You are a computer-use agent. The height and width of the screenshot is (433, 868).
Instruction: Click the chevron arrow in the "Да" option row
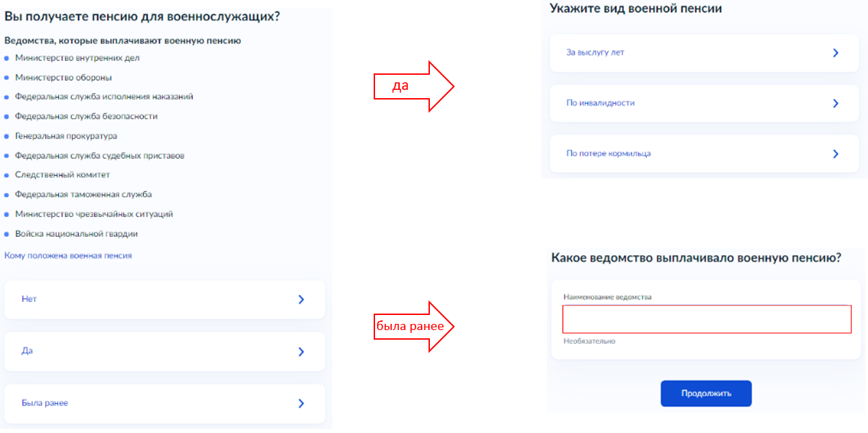click(301, 351)
